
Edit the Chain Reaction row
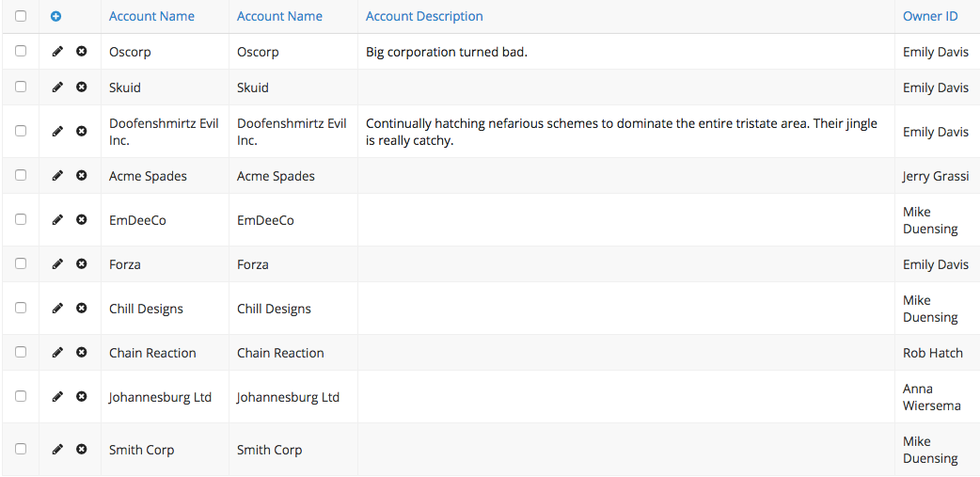click(57, 353)
